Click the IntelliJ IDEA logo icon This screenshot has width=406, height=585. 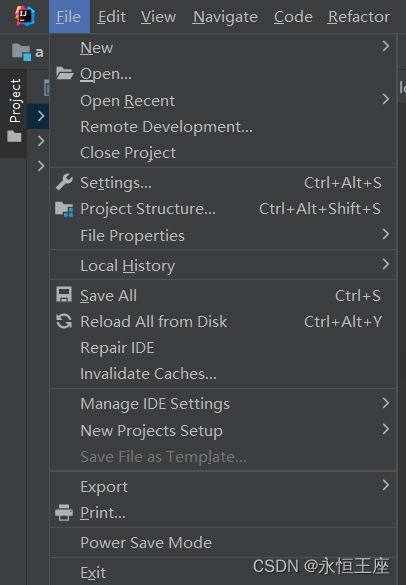pyautogui.click(x=25, y=16)
